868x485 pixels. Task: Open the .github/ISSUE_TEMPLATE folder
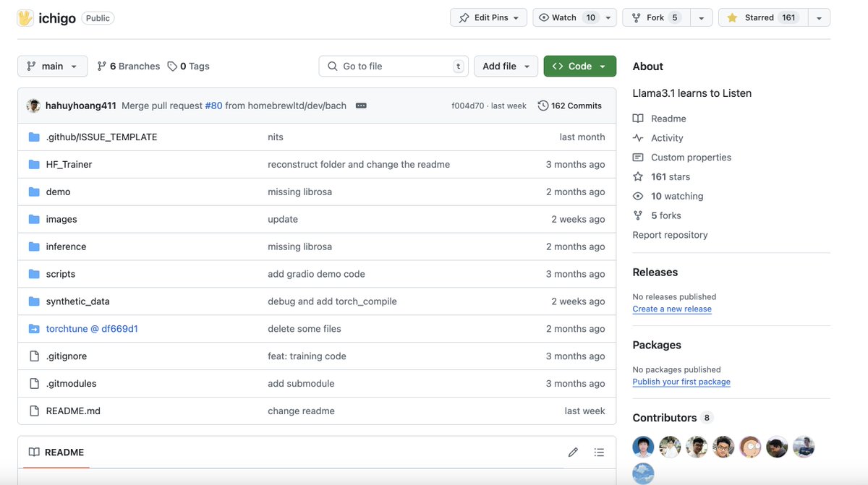tap(101, 137)
